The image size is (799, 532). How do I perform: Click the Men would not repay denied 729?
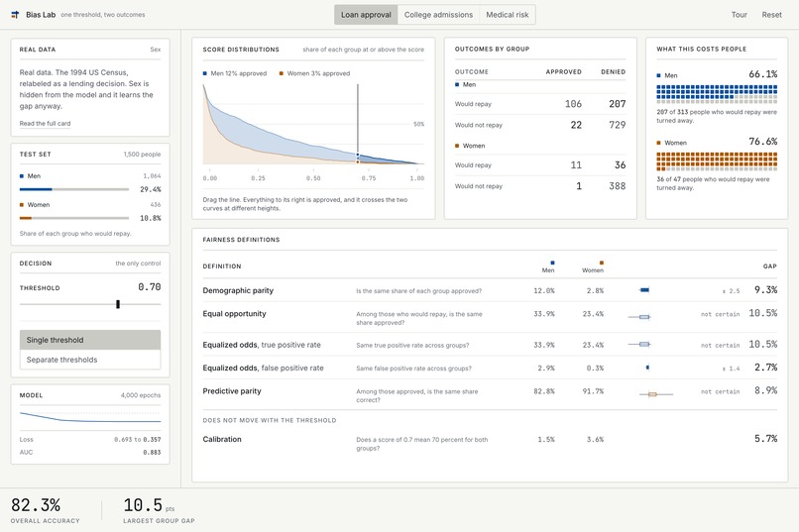coord(617,125)
